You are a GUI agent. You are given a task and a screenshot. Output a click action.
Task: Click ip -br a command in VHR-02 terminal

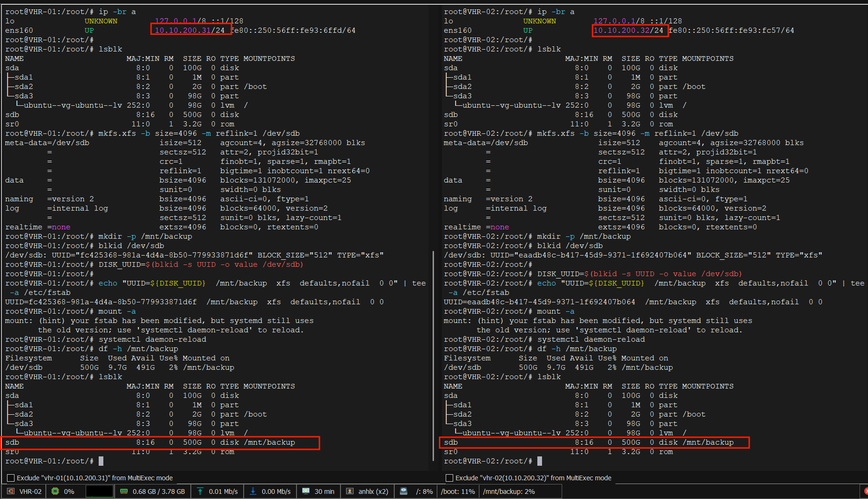(x=556, y=12)
